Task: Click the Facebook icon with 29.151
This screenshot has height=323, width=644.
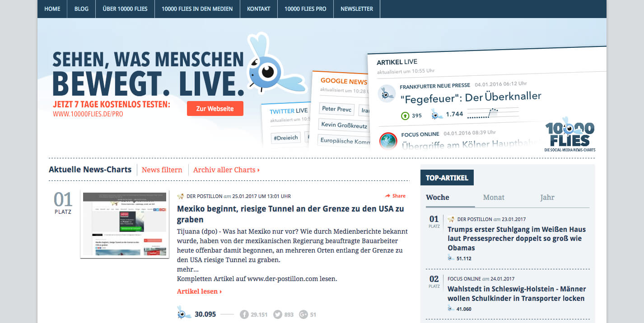Action: point(244,314)
